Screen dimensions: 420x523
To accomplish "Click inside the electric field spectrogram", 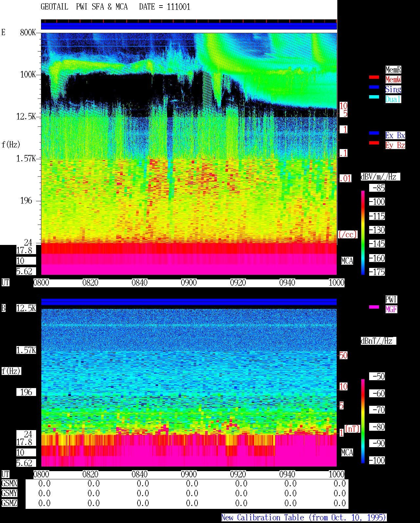I will click(189, 154).
